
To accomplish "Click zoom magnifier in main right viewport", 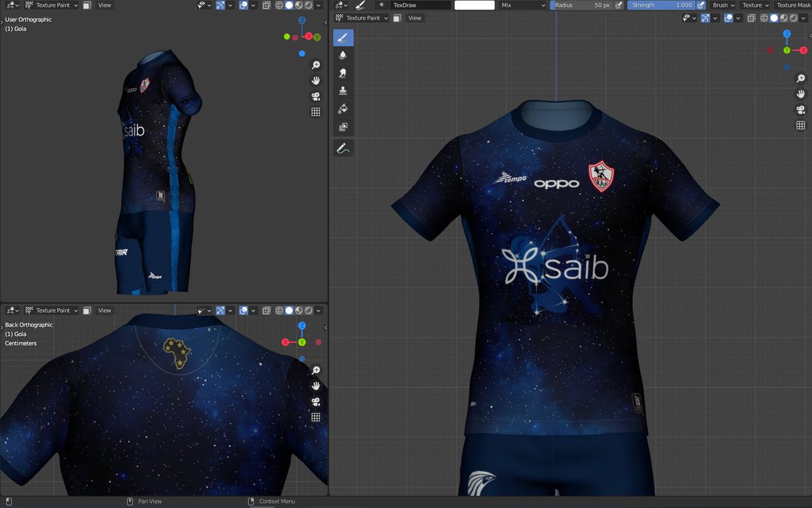I will pyautogui.click(x=800, y=78).
